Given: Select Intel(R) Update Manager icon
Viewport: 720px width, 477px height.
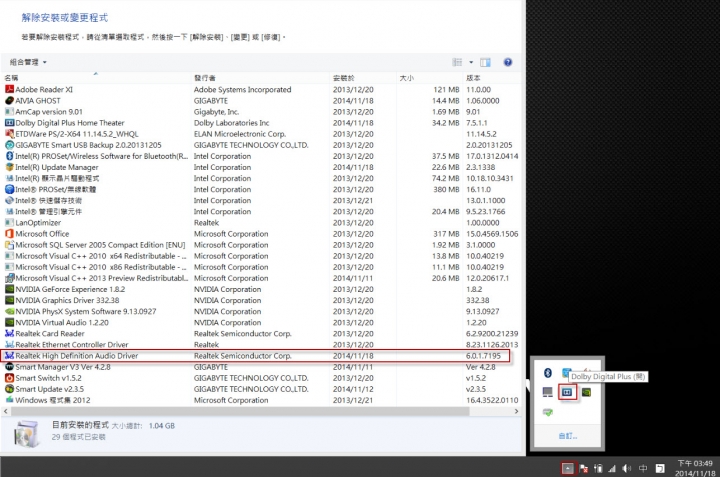Looking at the screenshot, I should pyautogui.click(x=9, y=167).
